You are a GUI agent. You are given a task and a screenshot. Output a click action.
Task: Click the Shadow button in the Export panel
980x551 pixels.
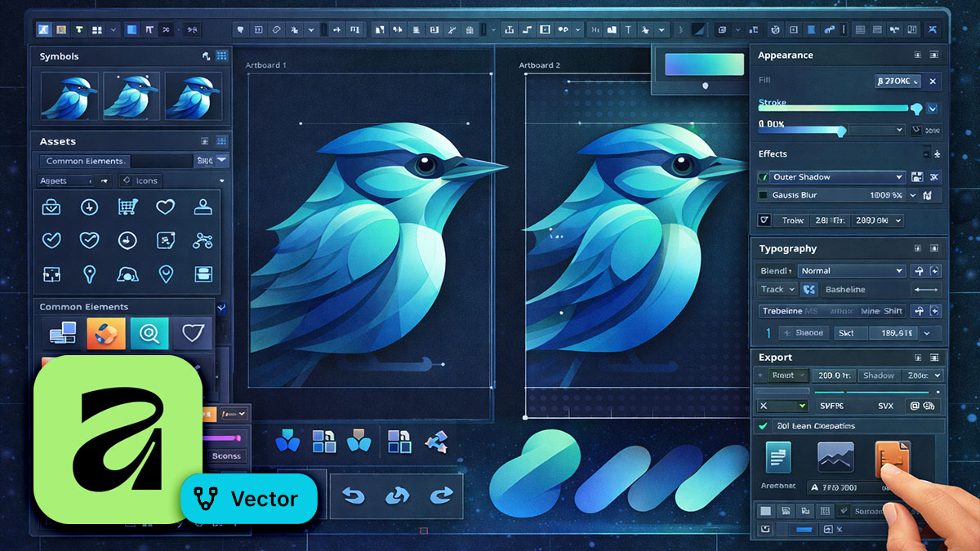coord(879,375)
